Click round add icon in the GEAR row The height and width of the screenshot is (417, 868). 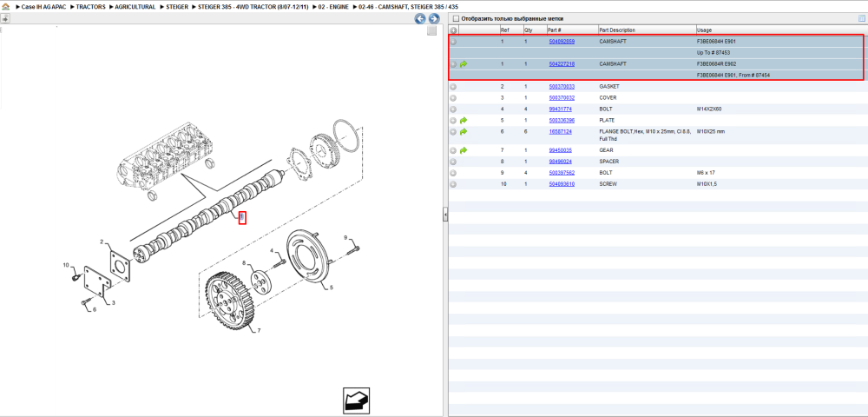coord(453,150)
